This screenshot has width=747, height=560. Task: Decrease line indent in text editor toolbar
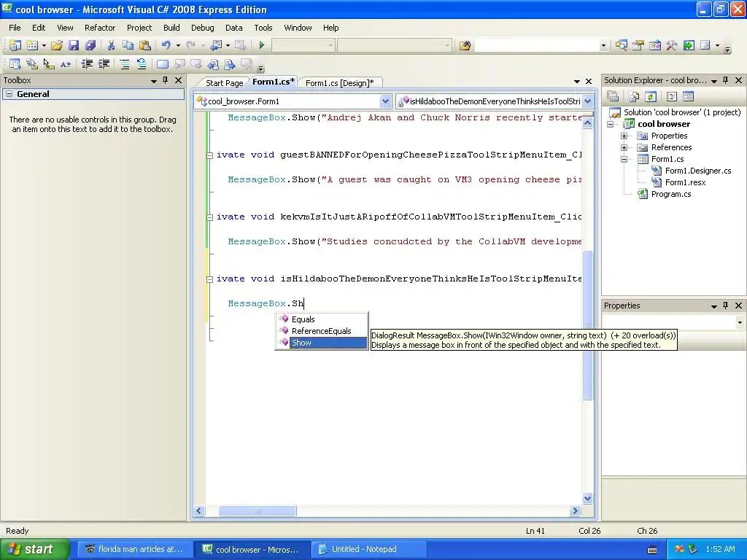87,64
